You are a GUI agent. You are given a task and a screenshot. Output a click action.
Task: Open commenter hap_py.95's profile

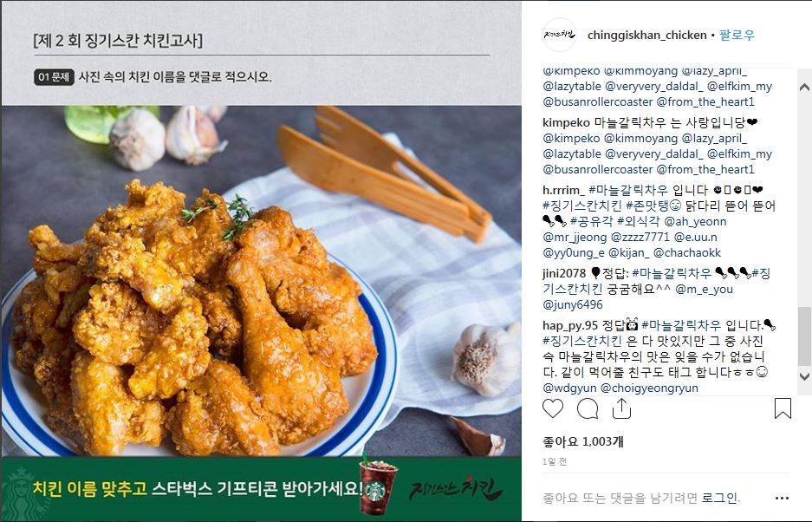click(x=570, y=325)
